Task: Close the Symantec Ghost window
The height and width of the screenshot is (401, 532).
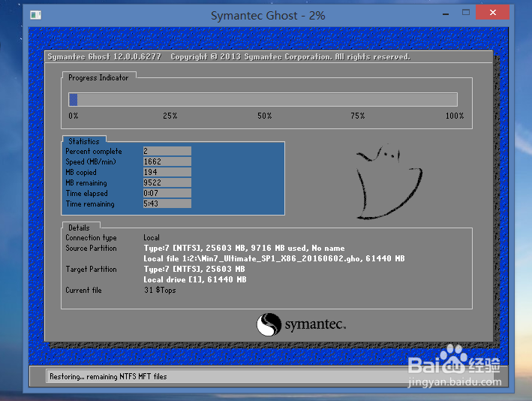Action: click(492, 13)
